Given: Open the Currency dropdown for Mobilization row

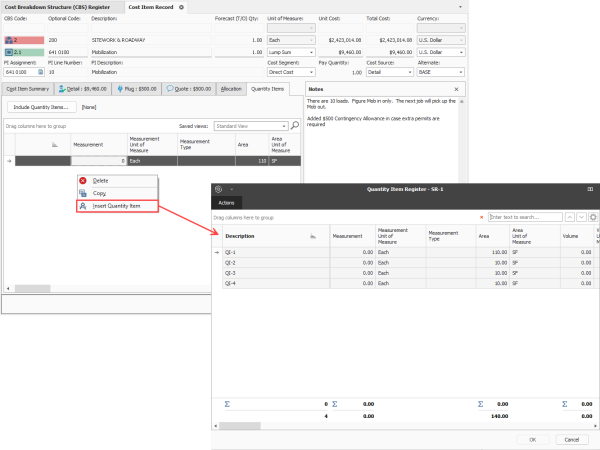Looking at the screenshot, I should click(462, 53).
